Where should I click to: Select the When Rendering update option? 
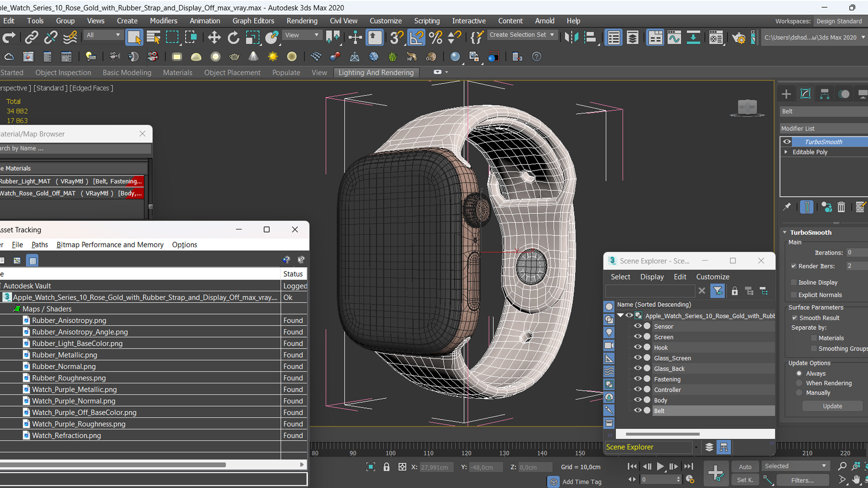799,383
